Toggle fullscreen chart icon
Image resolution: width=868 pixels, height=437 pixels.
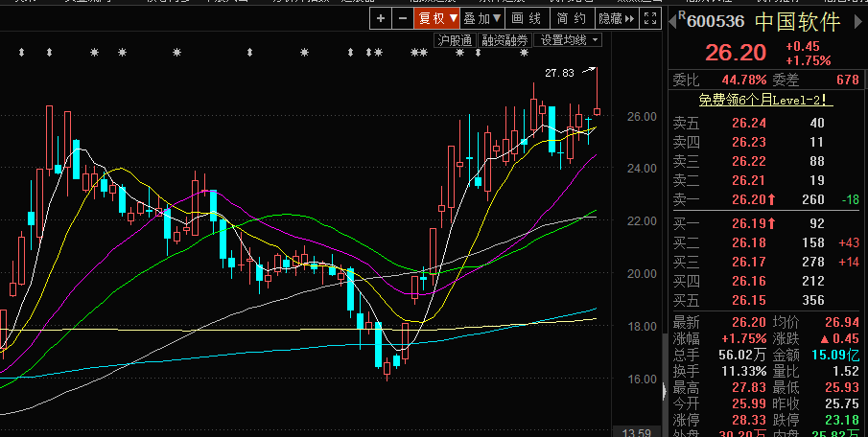click(650, 18)
